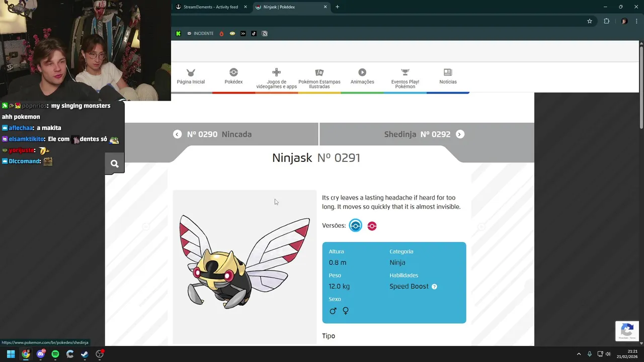This screenshot has width=644, height=362.
Task: Open the search magnifier button
Action: point(115,163)
